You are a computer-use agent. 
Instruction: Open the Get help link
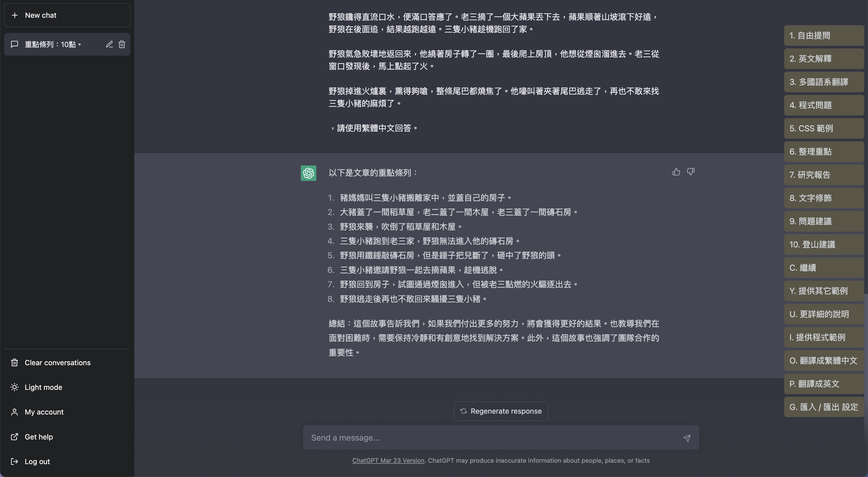(x=38, y=437)
